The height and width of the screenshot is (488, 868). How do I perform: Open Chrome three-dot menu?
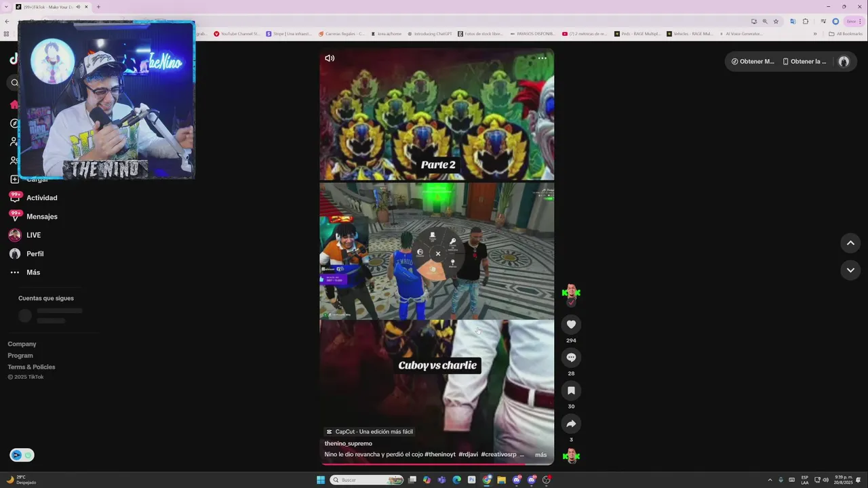[861, 21]
